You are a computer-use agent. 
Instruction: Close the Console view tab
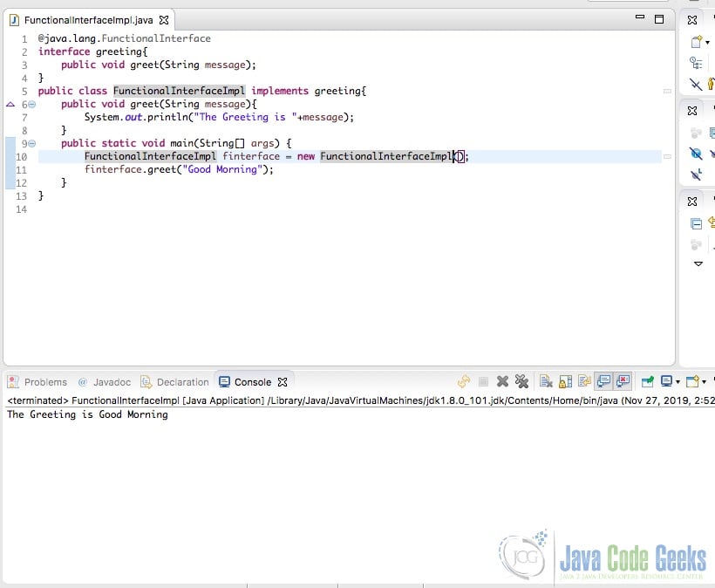(283, 382)
